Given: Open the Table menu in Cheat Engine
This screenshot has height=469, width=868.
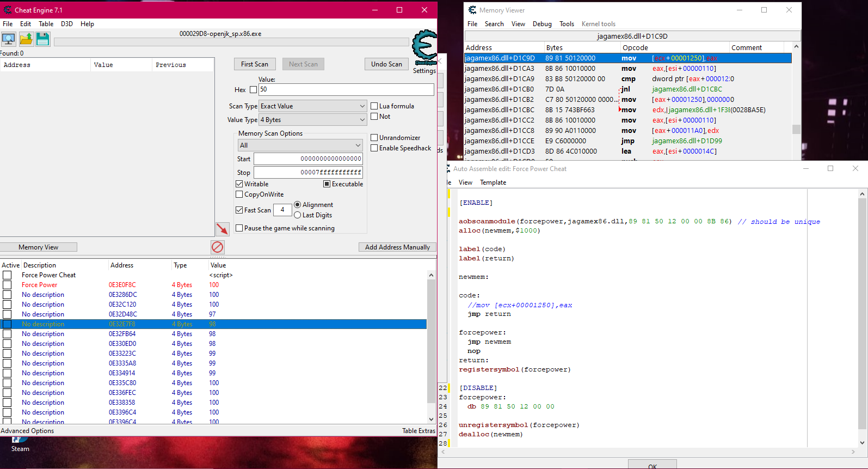Looking at the screenshot, I should coord(46,24).
